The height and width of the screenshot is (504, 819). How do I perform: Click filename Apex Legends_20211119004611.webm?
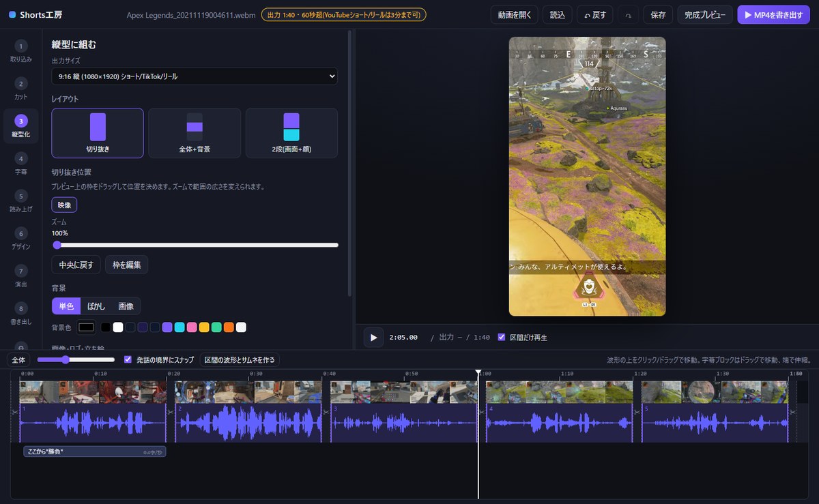pos(190,15)
